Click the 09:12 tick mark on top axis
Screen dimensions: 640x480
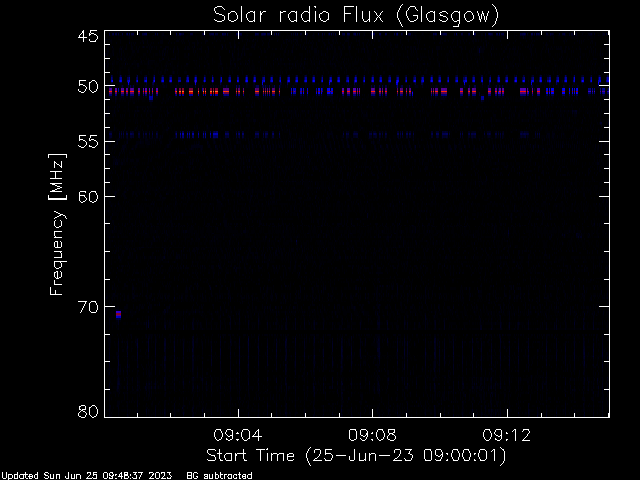click(x=507, y=34)
